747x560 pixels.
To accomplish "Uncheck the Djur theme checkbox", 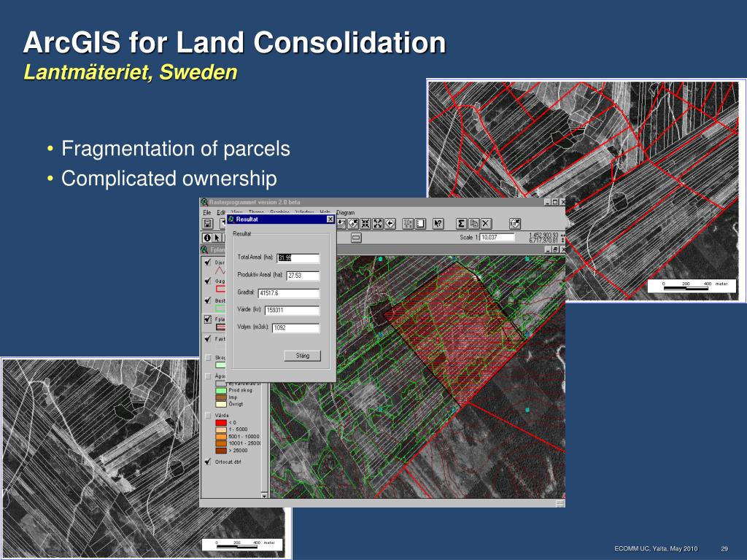I will pyautogui.click(x=208, y=262).
